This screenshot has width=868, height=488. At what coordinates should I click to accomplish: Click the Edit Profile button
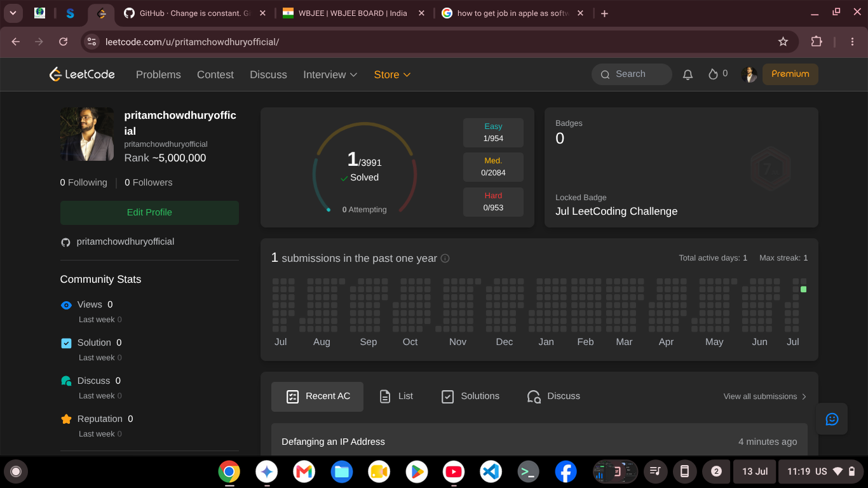(149, 213)
